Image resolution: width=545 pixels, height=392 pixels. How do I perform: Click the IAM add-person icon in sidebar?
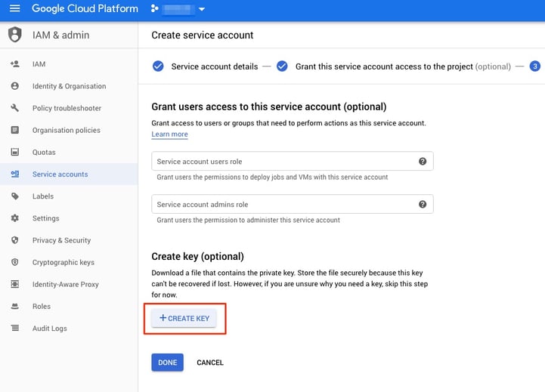(15, 64)
